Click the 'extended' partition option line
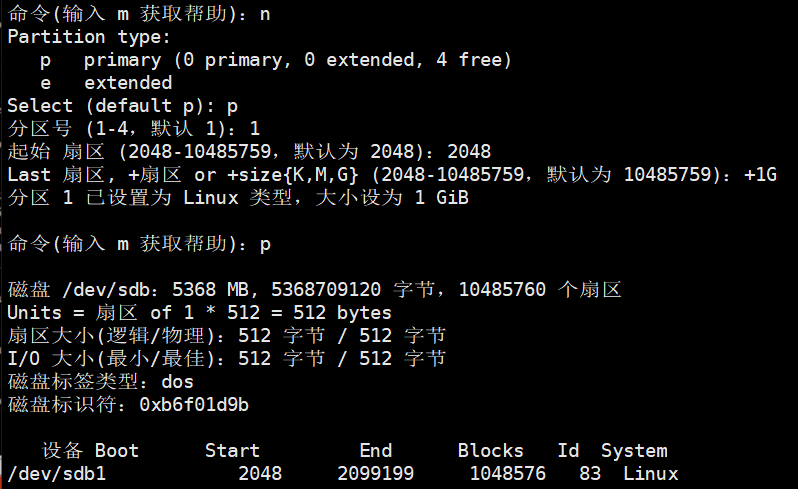 tap(128, 82)
